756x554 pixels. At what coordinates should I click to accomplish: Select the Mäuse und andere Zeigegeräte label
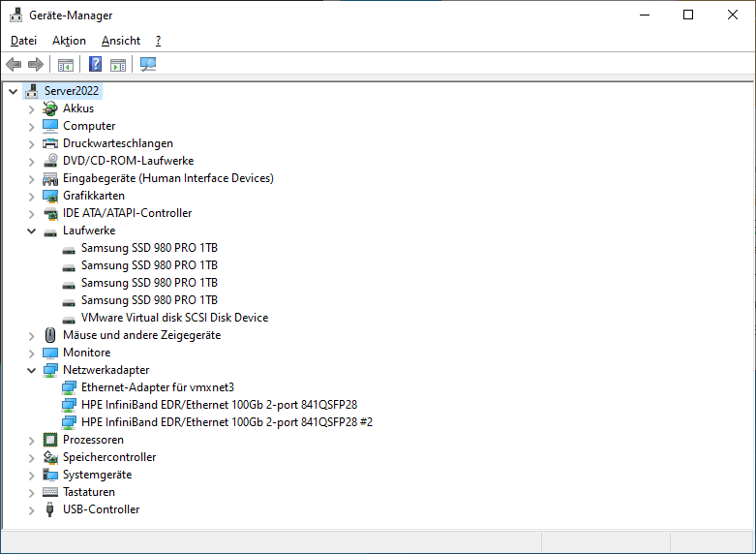141,335
